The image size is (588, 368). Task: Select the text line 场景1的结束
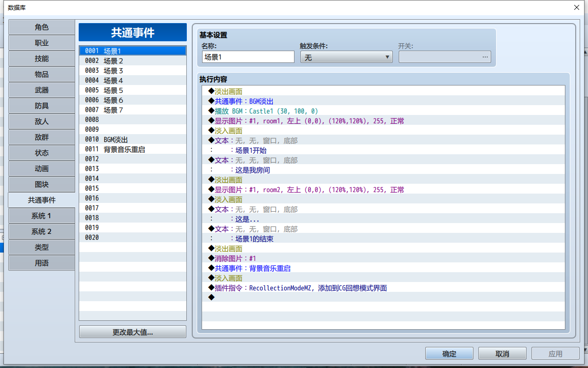(383, 239)
